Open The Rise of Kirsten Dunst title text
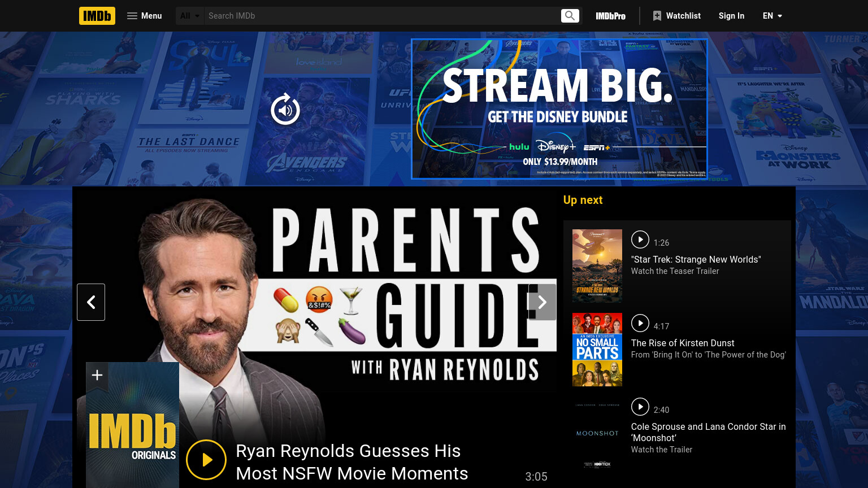 683,343
